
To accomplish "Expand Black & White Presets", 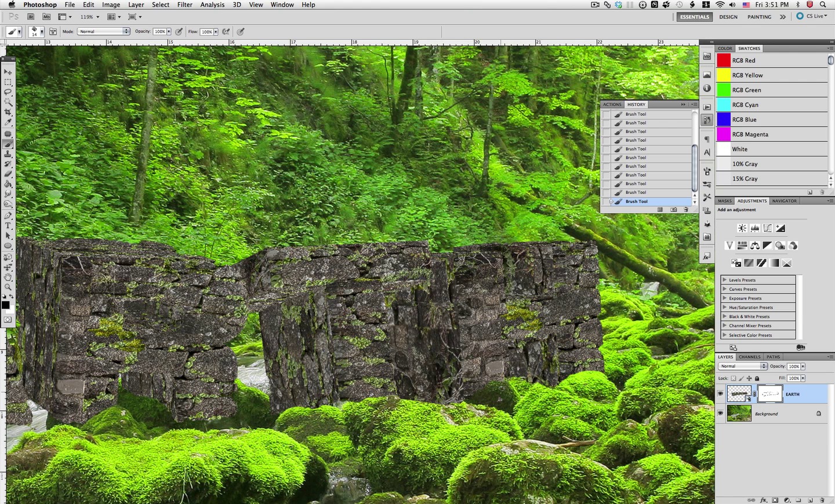I will point(724,316).
